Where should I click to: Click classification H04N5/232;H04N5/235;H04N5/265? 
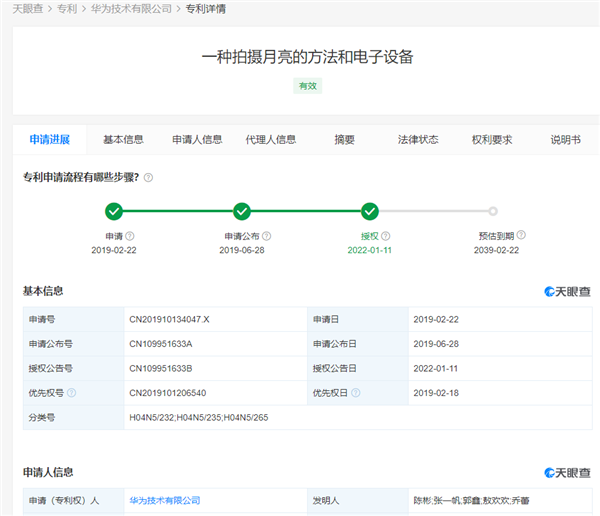point(199,417)
